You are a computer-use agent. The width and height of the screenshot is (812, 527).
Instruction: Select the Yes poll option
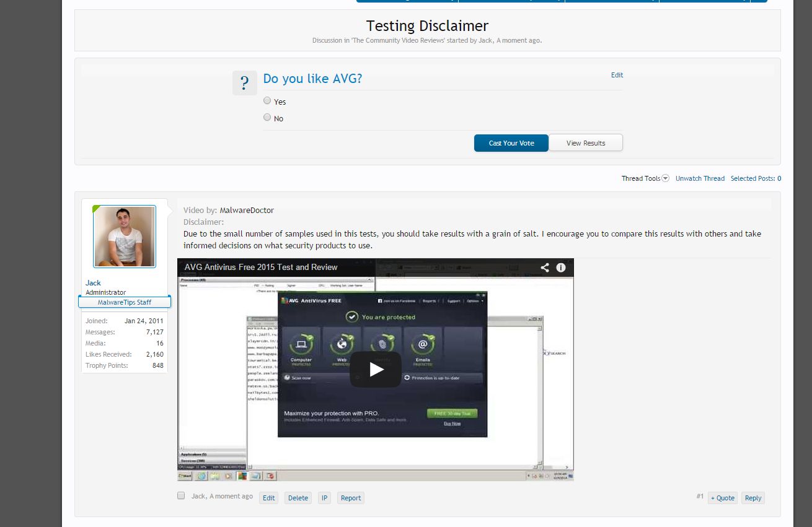coord(267,100)
